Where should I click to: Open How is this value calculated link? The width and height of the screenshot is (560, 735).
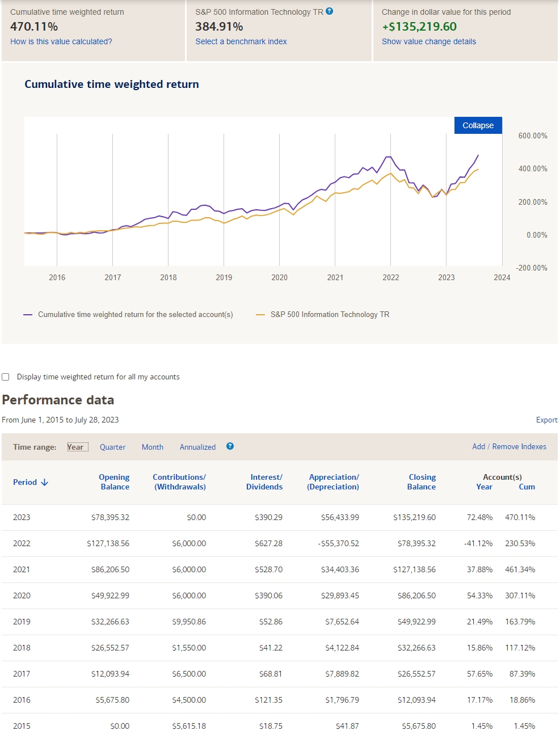[x=61, y=41]
